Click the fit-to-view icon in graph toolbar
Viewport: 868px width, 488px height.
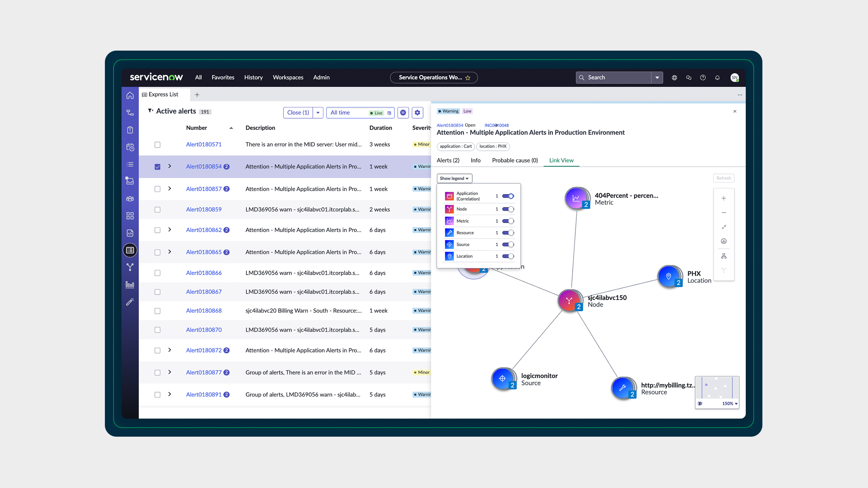724,227
